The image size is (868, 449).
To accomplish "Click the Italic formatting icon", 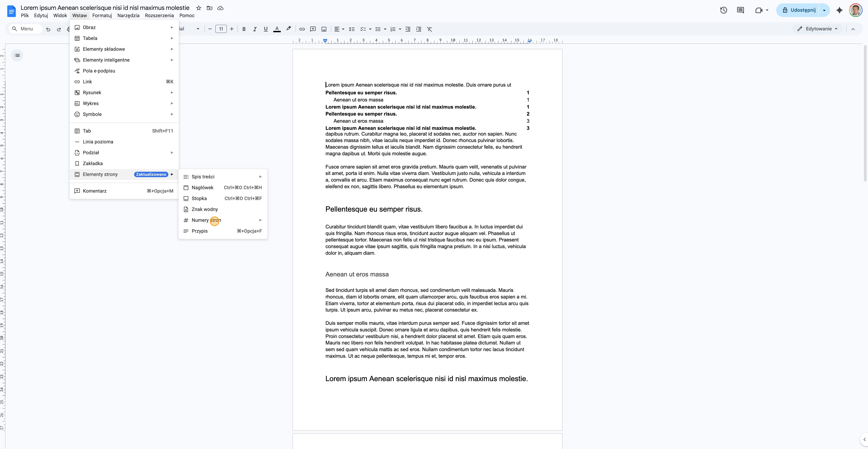I will (255, 29).
